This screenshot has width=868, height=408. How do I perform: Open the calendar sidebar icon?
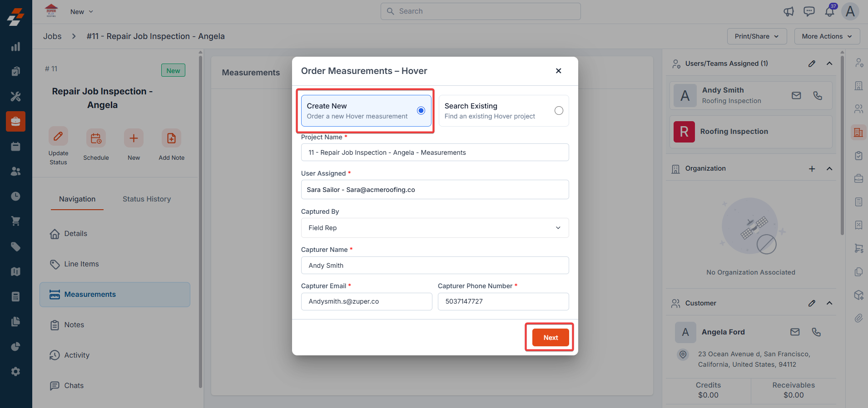click(15, 146)
